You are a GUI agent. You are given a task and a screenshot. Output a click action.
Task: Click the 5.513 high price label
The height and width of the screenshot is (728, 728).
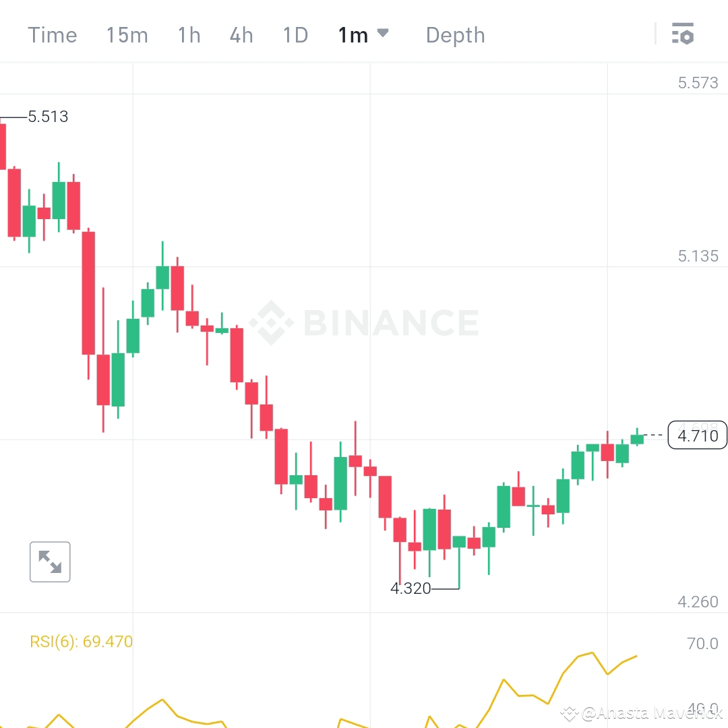(x=47, y=117)
